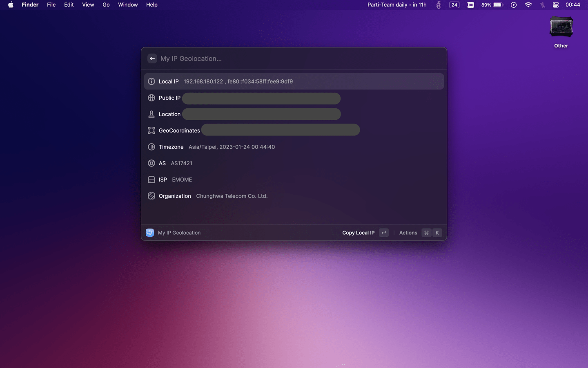588x368 pixels.
Task: Click the back arrow in the search bar
Action: [x=152, y=58]
